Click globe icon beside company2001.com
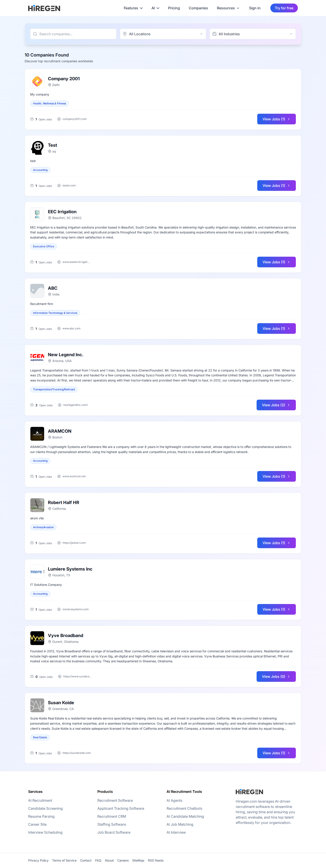This screenshot has height=868, width=326. point(59,119)
